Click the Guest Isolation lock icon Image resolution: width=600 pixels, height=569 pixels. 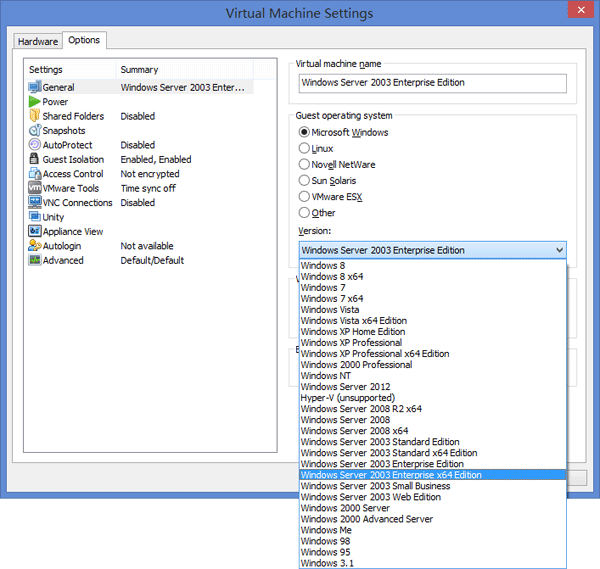pyautogui.click(x=34, y=159)
